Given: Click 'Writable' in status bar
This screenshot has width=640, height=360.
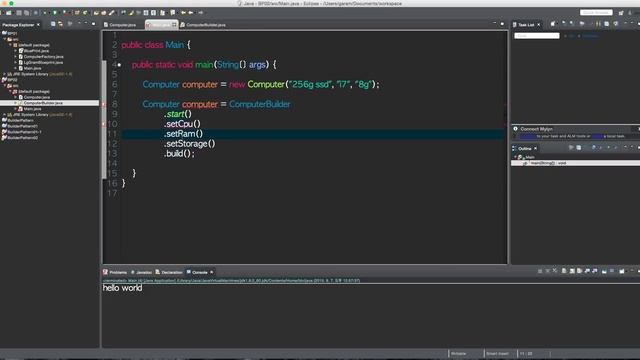Looking at the screenshot, I should pyautogui.click(x=458, y=353).
